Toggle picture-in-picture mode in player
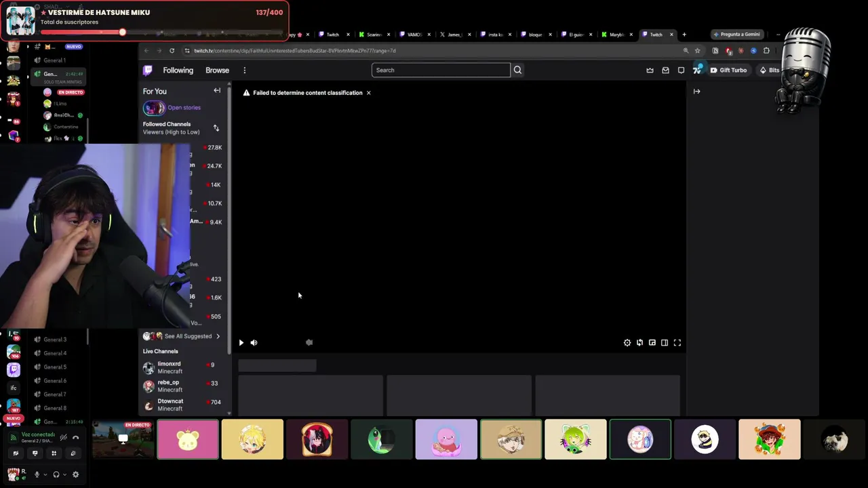The image size is (868, 488). [x=652, y=343]
